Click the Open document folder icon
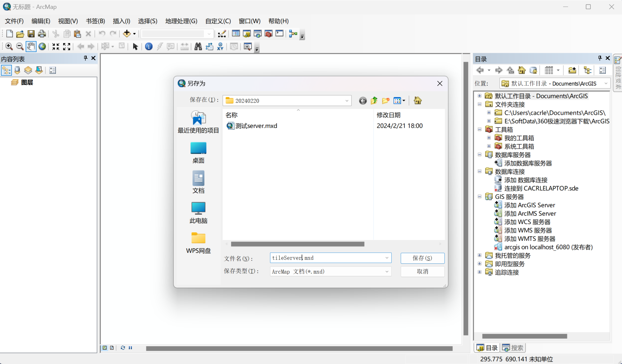Image resolution: width=622 pixels, height=364 pixels. [x=20, y=34]
